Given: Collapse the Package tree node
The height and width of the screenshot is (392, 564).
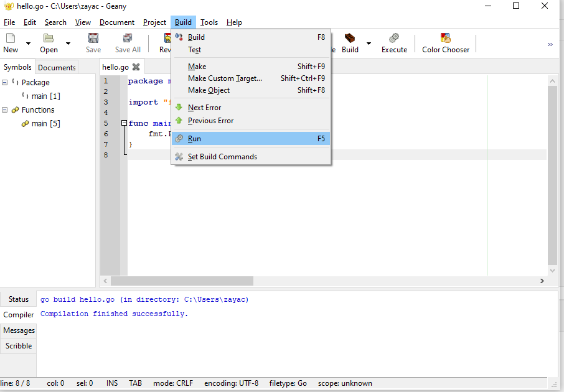Looking at the screenshot, I should (5, 82).
